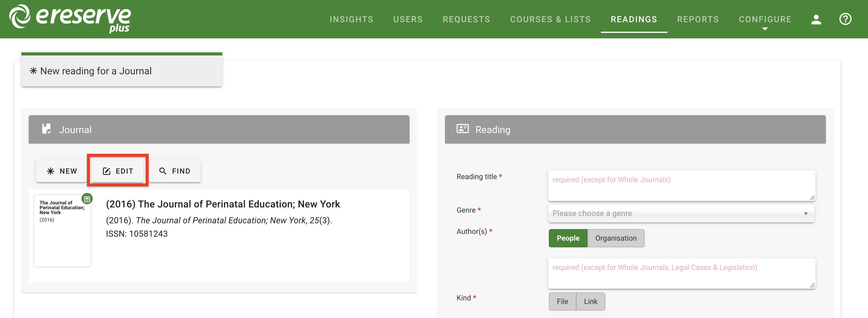This screenshot has height=318, width=868.
Task: Open the user account profile icon
Action: coord(816,19)
